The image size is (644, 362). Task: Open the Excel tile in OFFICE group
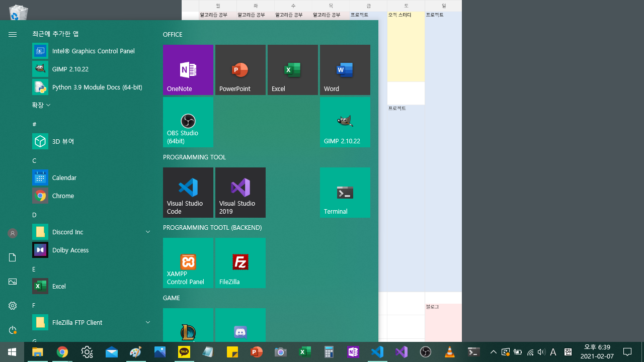pos(293,70)
